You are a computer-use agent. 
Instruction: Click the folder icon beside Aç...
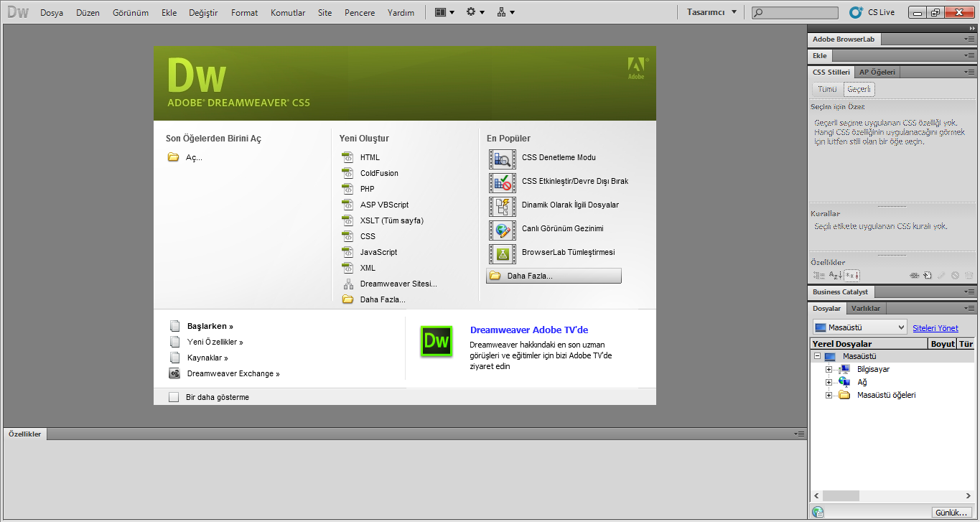tap(173, 157)
